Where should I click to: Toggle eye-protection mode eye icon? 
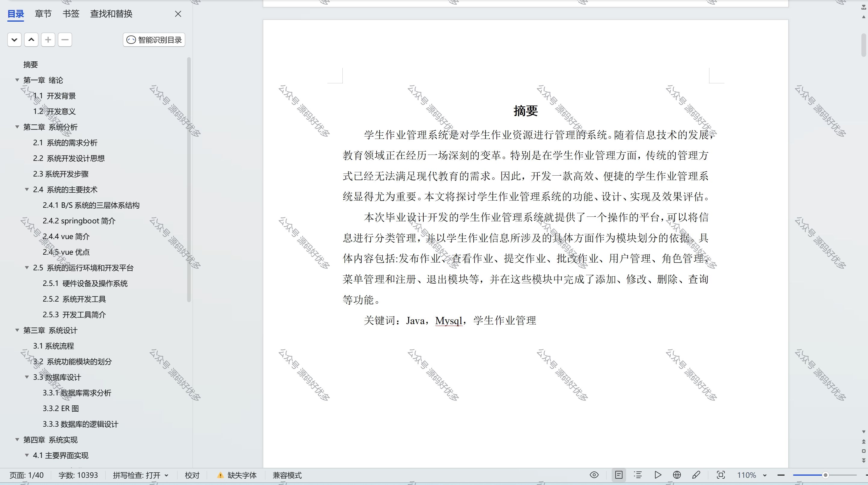pyautogui.click(x=595, y=475)
